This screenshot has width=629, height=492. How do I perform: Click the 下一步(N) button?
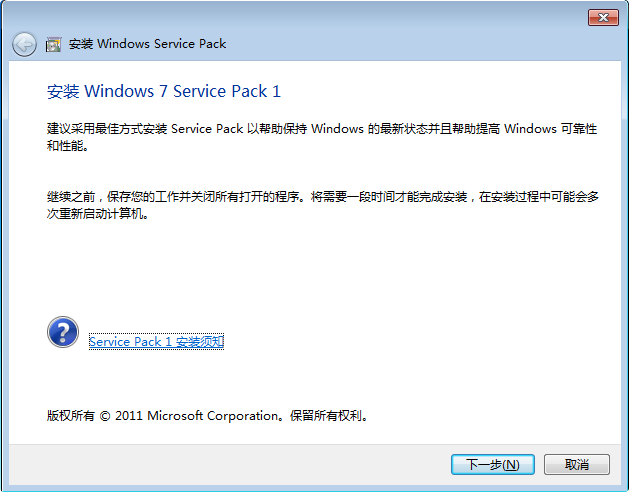click(493, 464)
